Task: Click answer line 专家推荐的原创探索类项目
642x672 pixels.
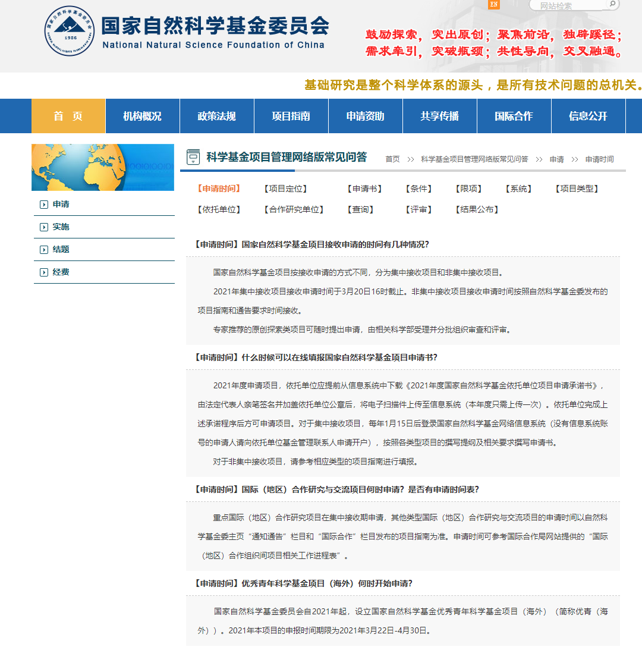Action: click(362, 329)
